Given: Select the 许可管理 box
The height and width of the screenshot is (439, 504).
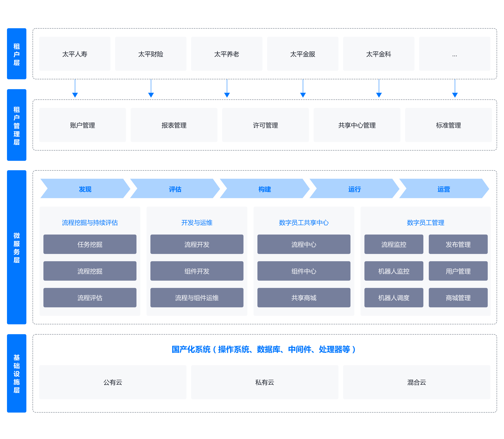Looking at the screenshot, I should 265,125.
